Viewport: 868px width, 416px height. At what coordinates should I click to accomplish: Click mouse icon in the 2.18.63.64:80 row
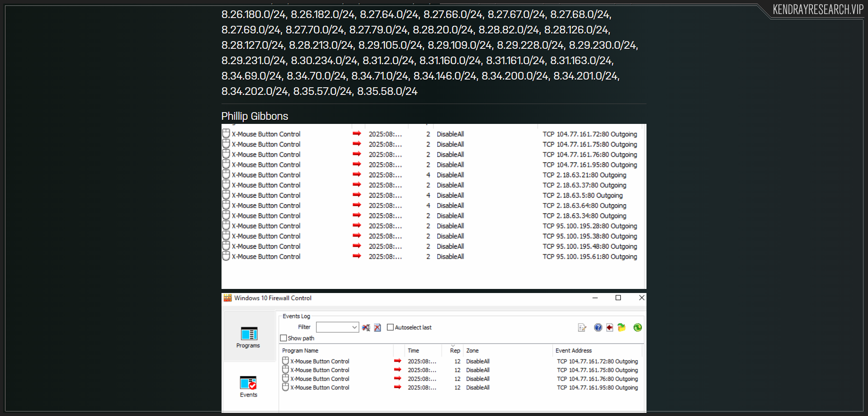pyautogui.click(x=226, y=205)
